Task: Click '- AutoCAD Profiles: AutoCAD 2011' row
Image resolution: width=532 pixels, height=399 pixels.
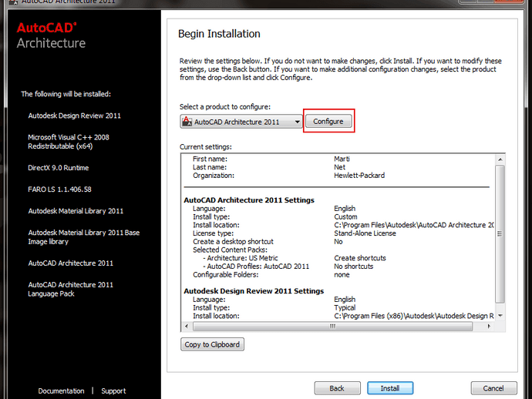Action: click(256, 267)
